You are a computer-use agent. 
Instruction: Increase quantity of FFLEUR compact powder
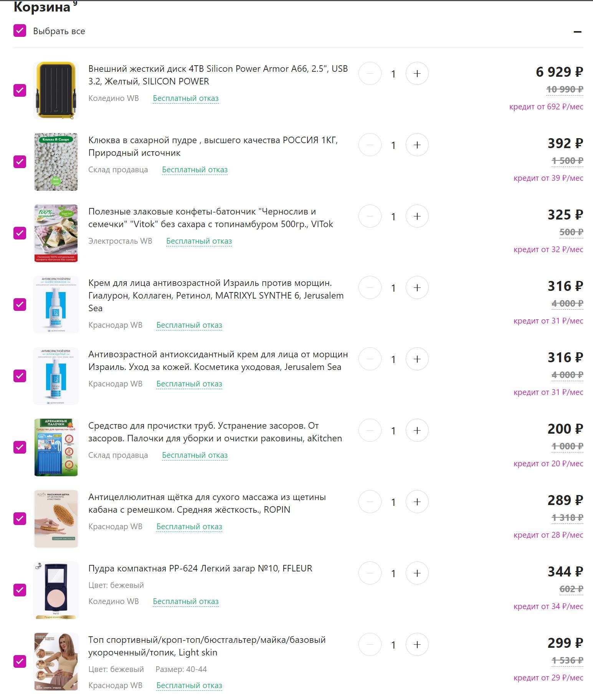coord(417,573)
